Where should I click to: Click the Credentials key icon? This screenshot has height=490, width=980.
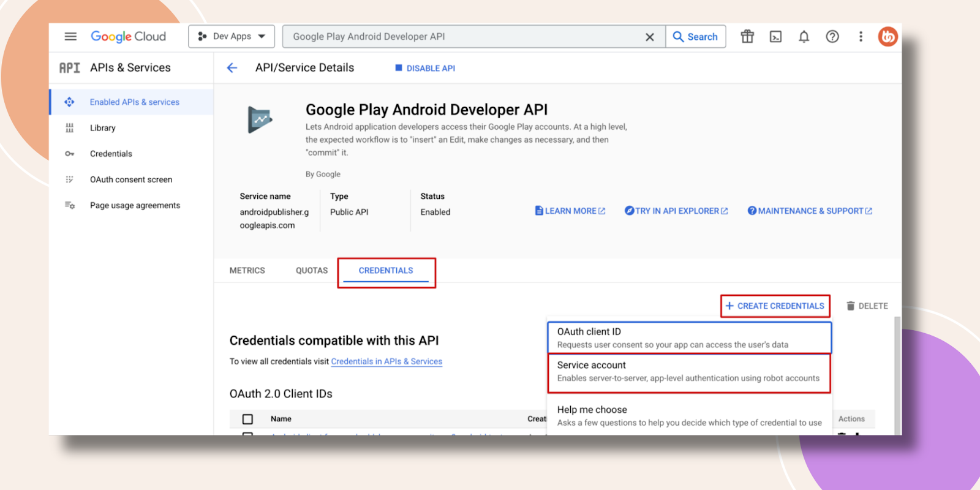point(69,154)
